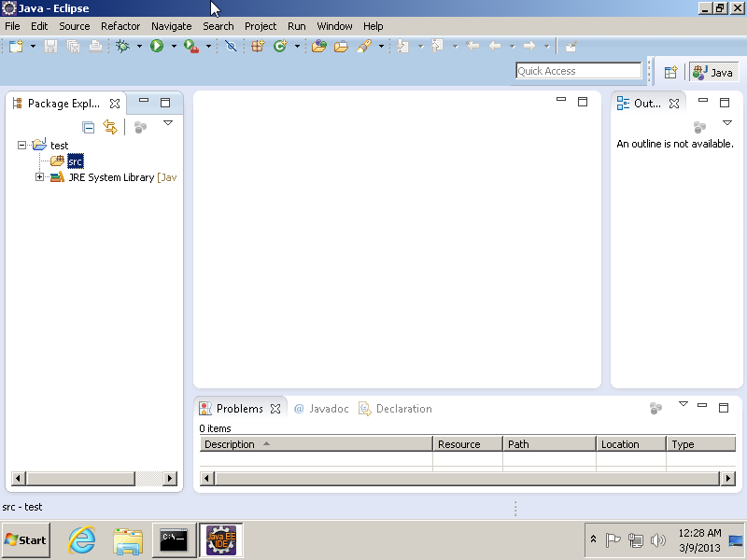747x560 pixels.
Task: Click the Open Type toolbar icon
Action: tap(318, 46)
